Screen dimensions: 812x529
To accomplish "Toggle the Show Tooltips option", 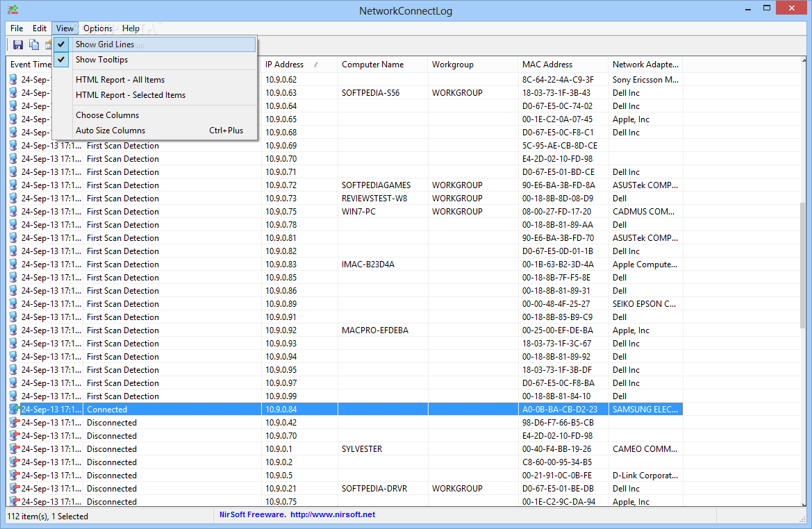I will (x=155, y=60).
